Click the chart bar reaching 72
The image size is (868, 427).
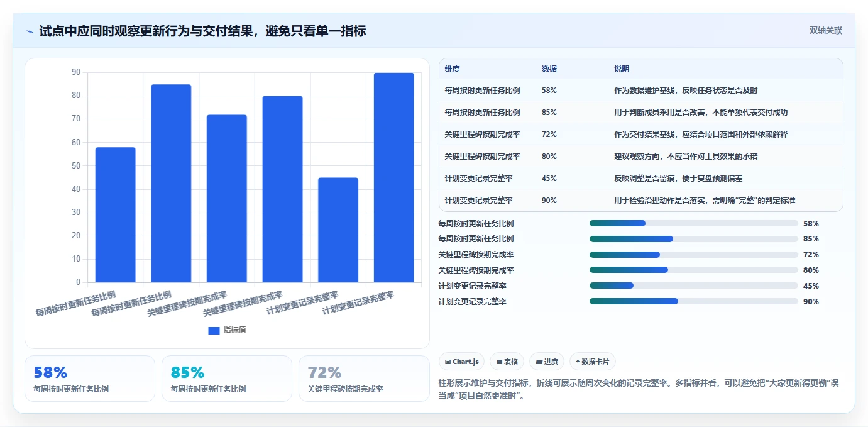click(227, 199)
